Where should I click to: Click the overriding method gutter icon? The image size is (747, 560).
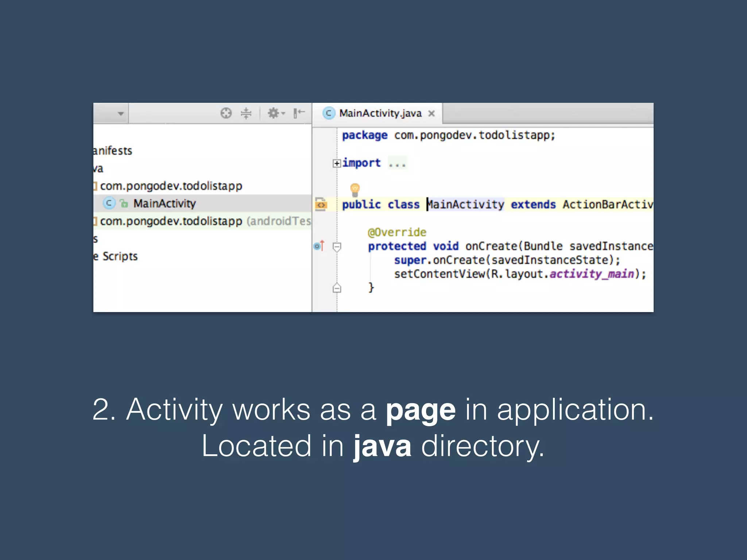tap(319, 246)
